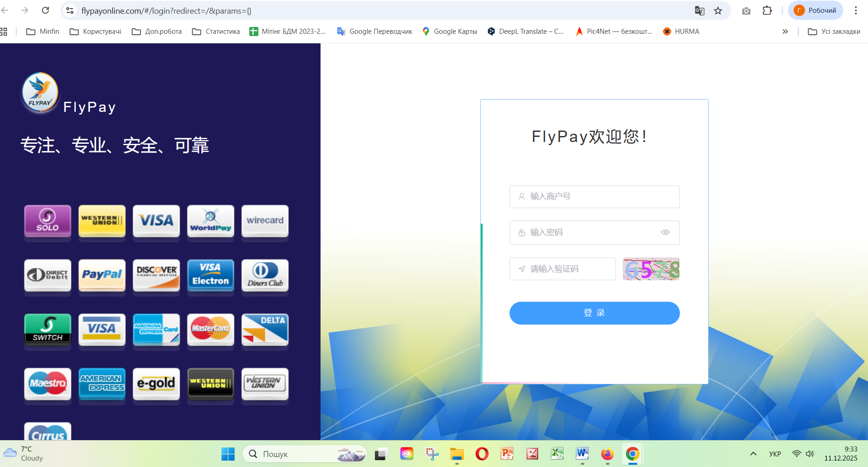Click the American Express icon beside Maestro

[102, 384]
